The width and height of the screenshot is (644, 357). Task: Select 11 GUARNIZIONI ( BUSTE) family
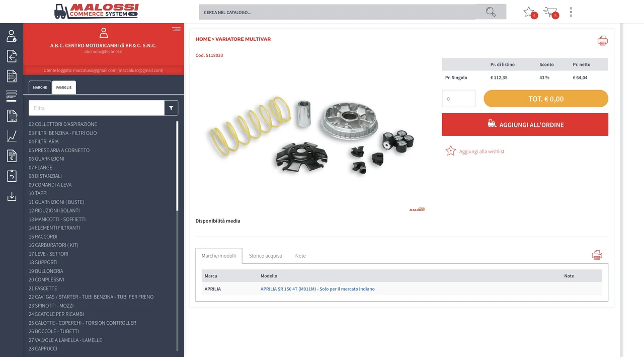[x=56, y=202]
